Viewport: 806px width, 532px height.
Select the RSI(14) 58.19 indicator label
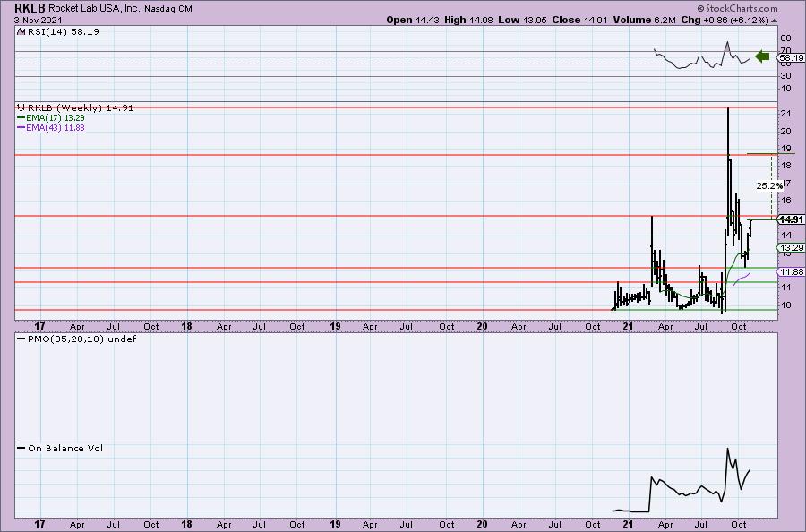click(x=63, y=31)
